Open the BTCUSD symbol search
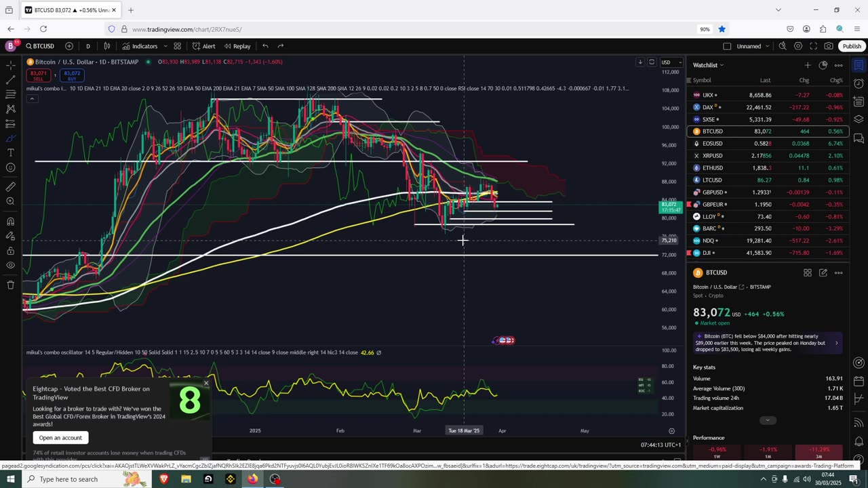This screenshot has height=488, width=868. [x=40, y=46]
